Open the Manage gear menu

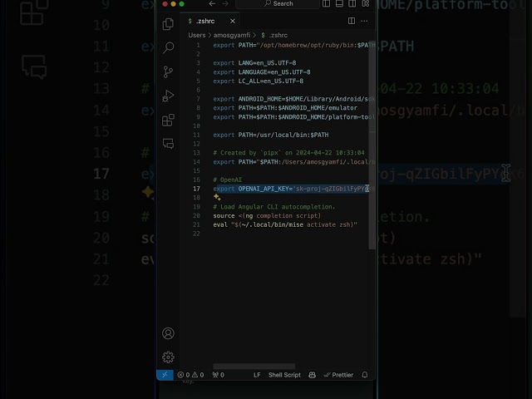pos(168,357)
